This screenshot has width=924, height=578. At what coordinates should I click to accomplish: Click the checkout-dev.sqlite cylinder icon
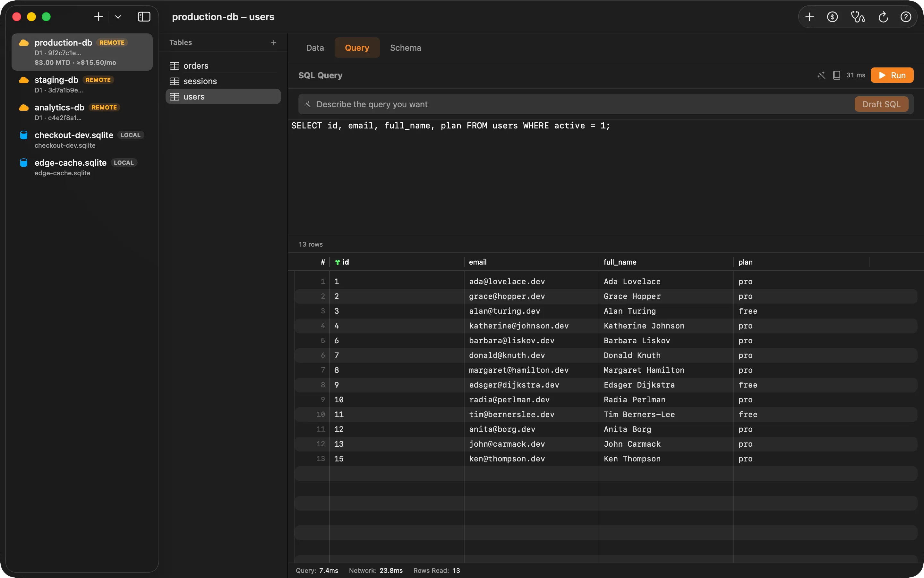[24, 135]
